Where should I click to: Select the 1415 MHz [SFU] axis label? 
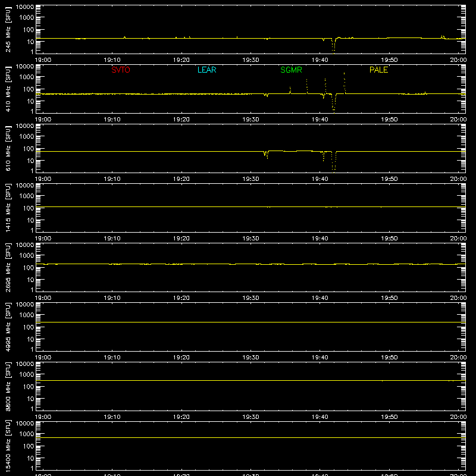[x=8, y=208]
